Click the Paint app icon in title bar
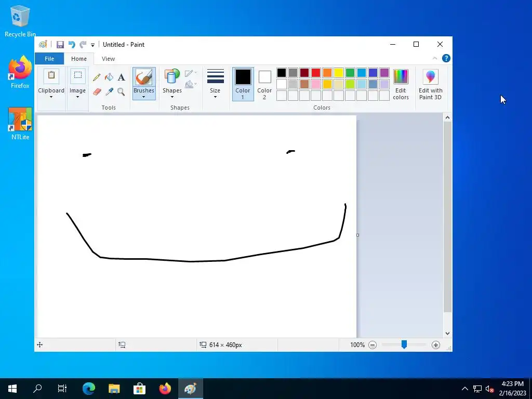 click(x=43, y=45)
